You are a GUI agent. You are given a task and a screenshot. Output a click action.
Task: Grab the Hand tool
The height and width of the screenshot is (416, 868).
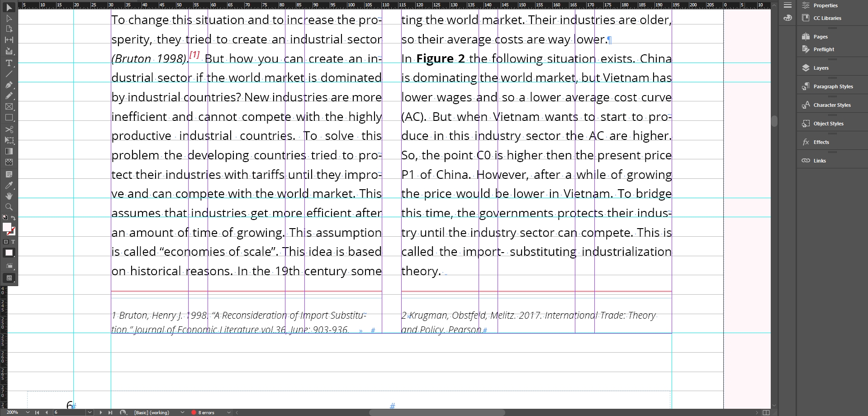pyautogui.click(x=9, y=196)
